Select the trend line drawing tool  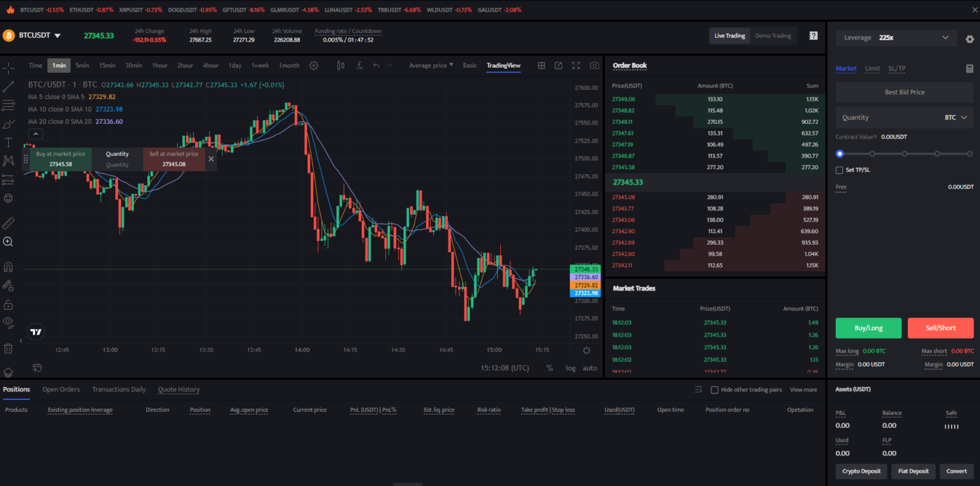point(8,86)
